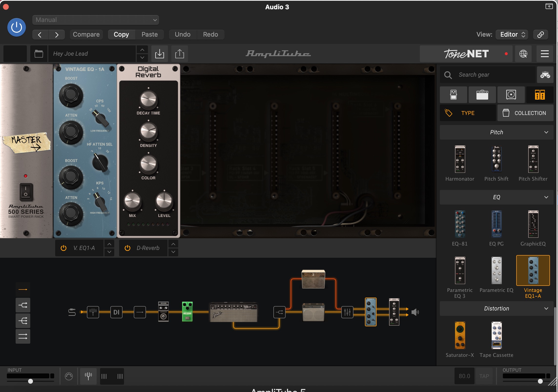Click the DECAY TIME knob on Digital Reverb
The image size is (558, 392).
pyautogui.click(x=148, y=100)
